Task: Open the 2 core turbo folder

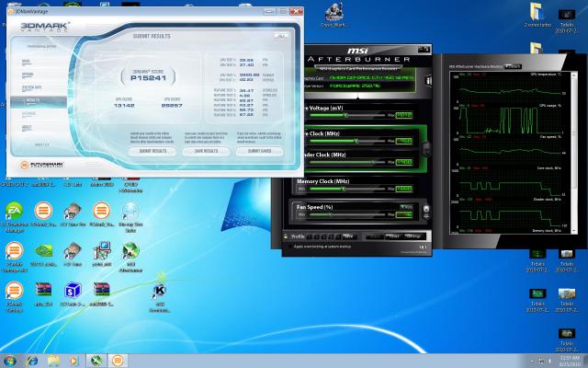Action: 537,15
